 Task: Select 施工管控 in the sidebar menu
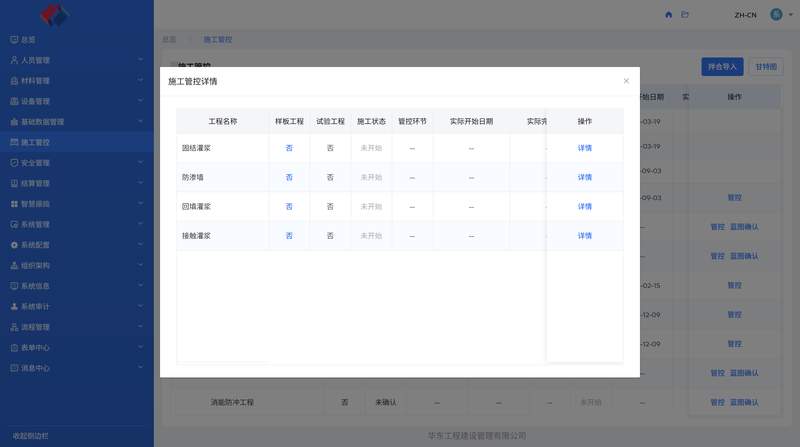tap(77, 142)
